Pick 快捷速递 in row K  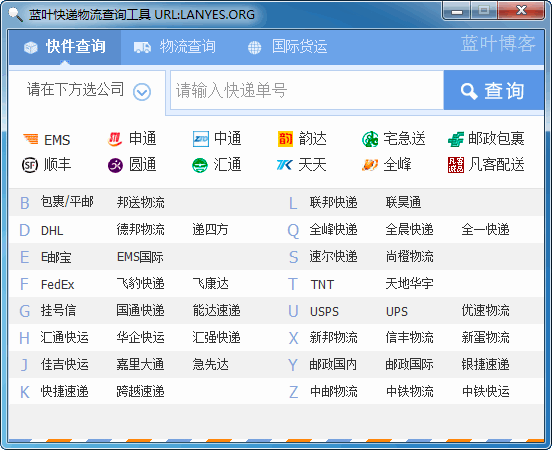tap(64, 392)
